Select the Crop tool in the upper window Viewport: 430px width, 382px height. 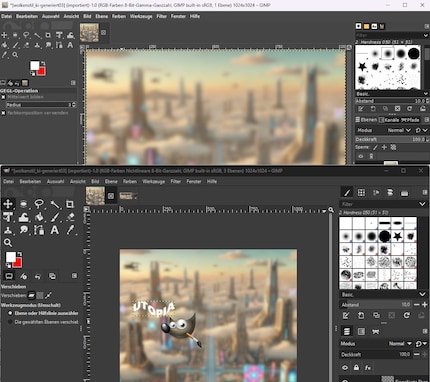click(x=48, y=35)
